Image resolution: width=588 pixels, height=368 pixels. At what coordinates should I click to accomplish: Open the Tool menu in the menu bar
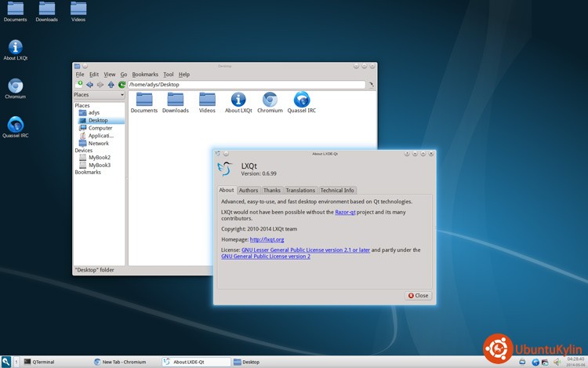click(169, 75)
